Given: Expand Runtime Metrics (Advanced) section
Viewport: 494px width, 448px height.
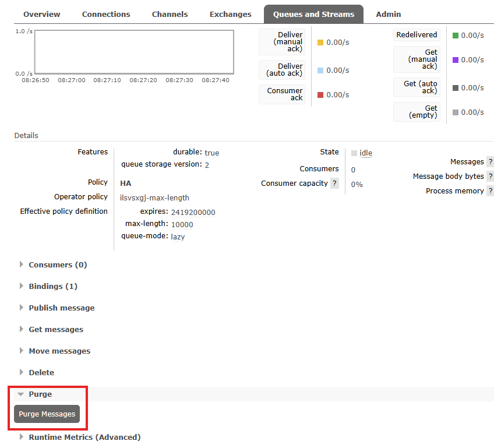Looking at the screenshot, I should pos(84,438).
